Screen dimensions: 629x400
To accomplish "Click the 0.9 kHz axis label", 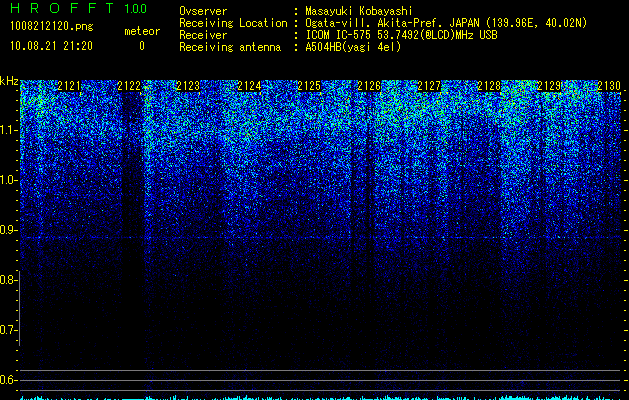I will coord(8,229).
